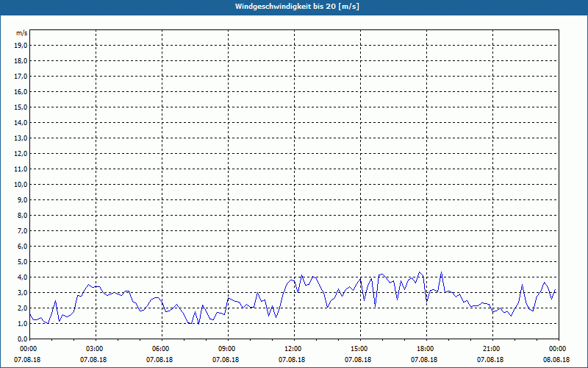
Task: Click the "17,0" y-axis value
Action: coord(21,77)
